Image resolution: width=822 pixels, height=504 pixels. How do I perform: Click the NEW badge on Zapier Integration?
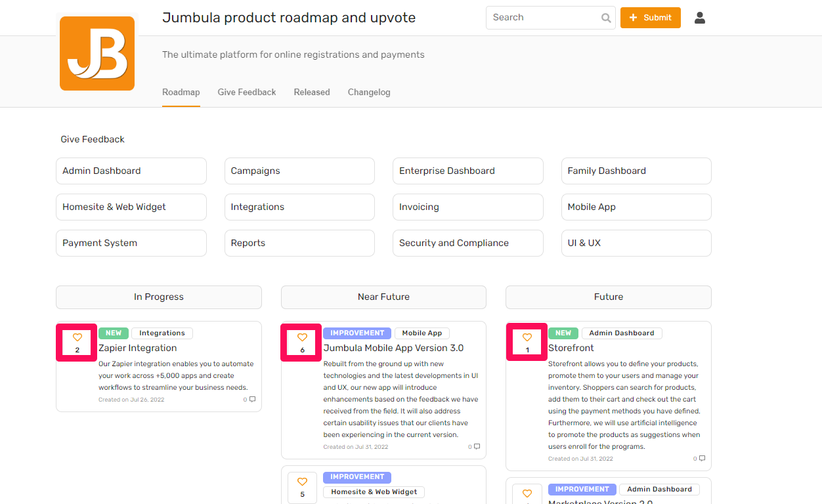pyautogui.click(x=114, y=333)
